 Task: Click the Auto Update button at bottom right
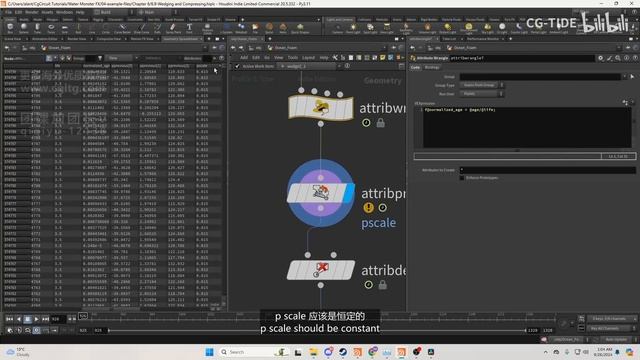pyautogui.click(x=616, y=339)
